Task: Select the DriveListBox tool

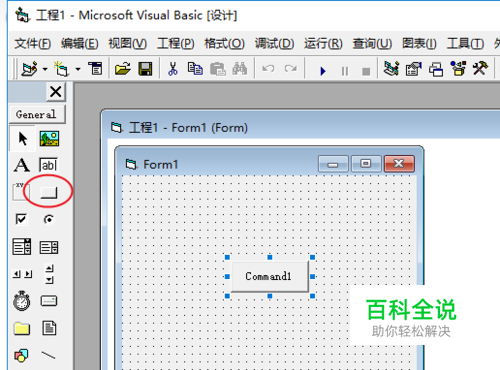Action: click(49, 301)
